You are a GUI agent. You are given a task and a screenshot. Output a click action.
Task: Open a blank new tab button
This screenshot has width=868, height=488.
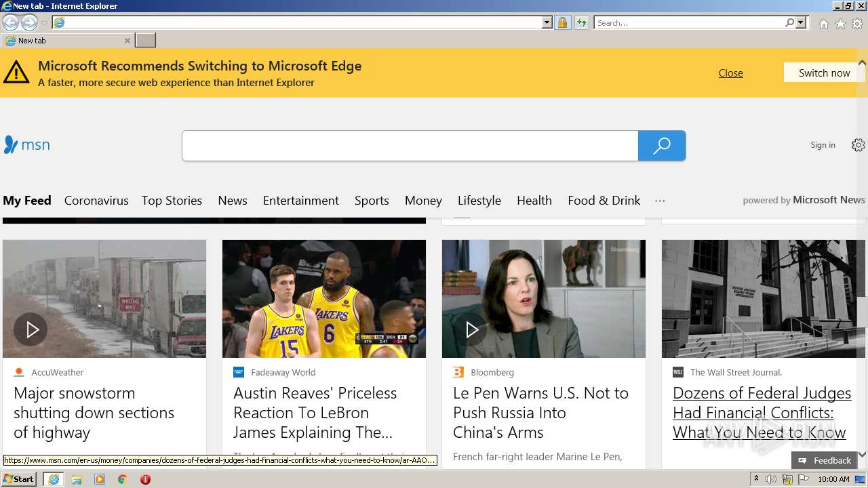(145, 41)
